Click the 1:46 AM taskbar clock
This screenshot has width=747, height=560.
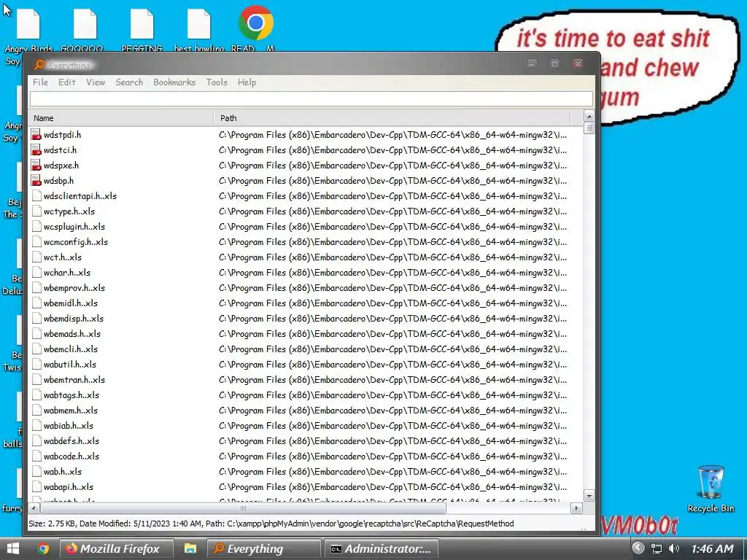pyautogui.click(x=712, y=548)
